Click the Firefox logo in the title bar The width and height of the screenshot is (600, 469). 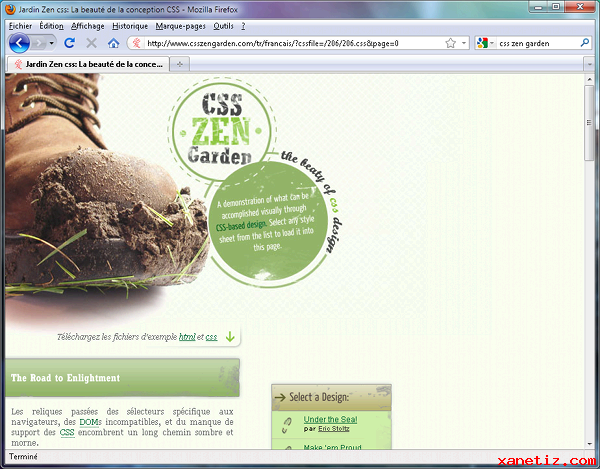10,9
